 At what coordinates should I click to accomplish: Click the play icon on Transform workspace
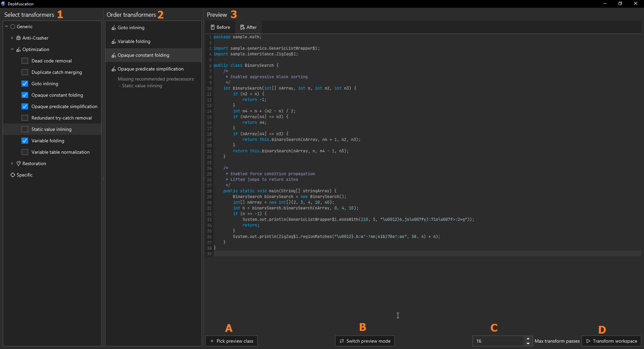[x=588, y=341]
